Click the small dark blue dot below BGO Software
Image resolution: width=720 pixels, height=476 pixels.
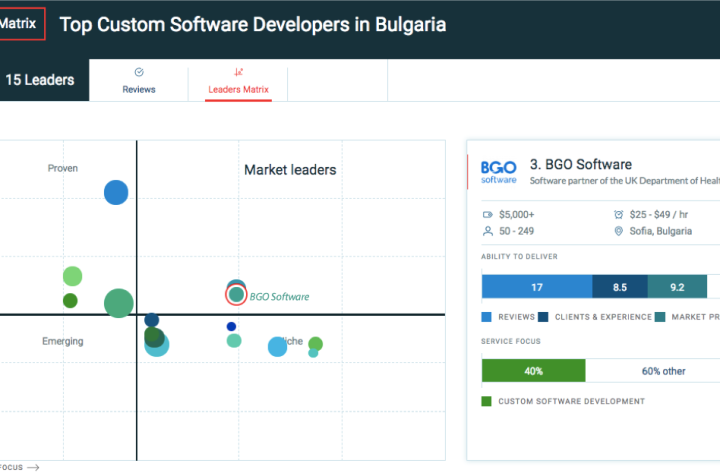[x=231, y=326]
